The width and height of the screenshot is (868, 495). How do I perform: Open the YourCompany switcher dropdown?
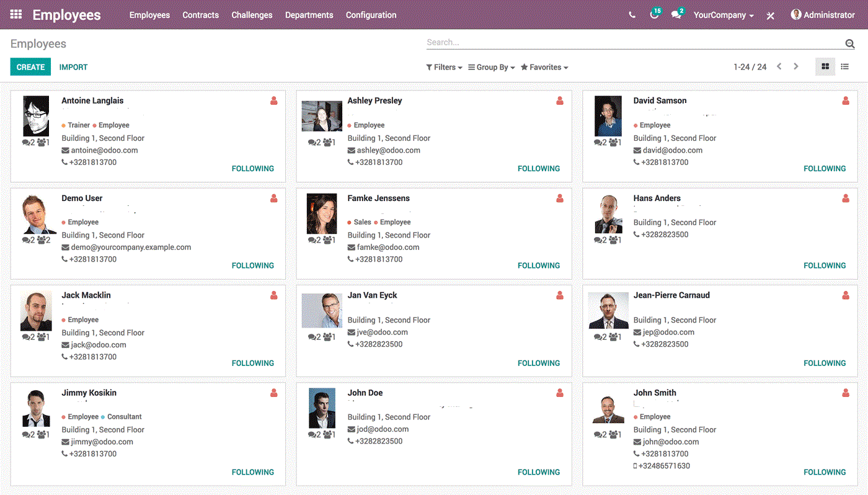724,15
